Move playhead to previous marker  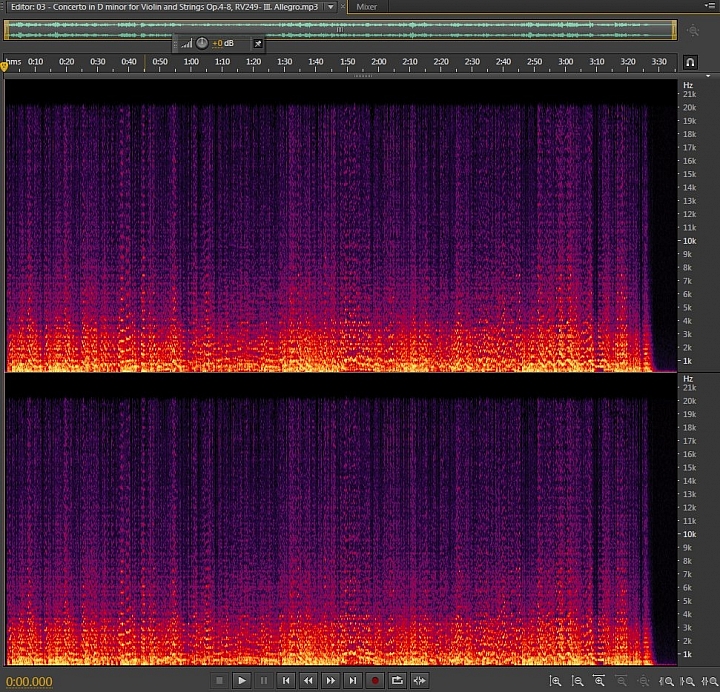point(286,680)
